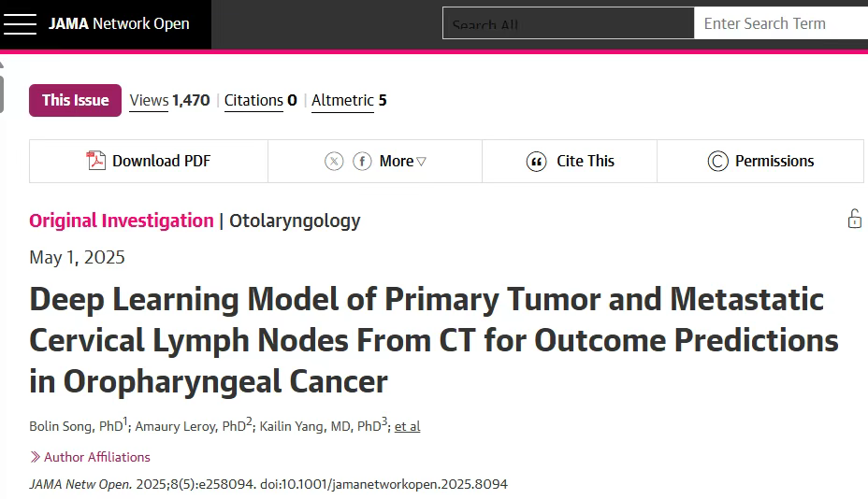Click the Author Affiliations chevron icon
The height and width of the screenshot is (499, 868).
35,457
